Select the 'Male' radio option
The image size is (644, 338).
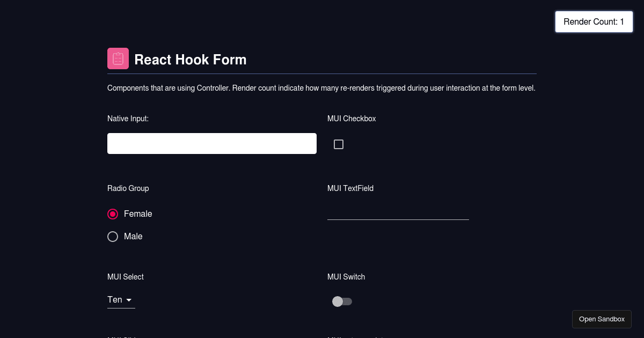click(113, 236)
